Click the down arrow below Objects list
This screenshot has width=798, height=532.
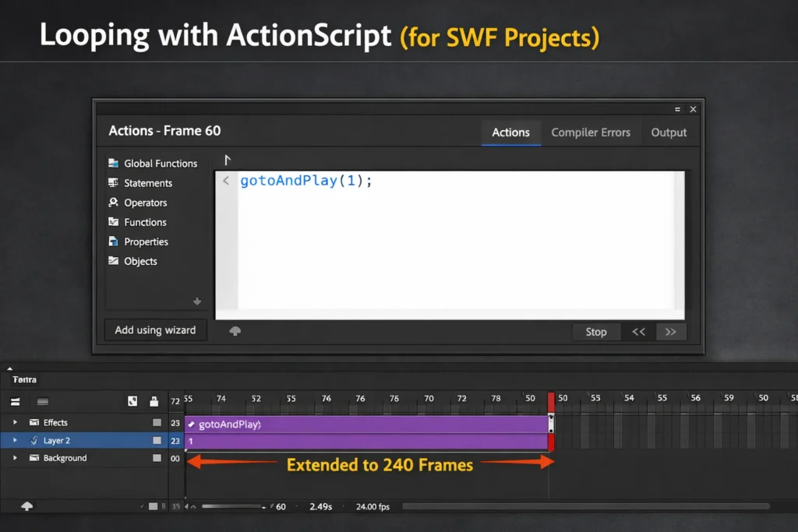pos(197,301)
